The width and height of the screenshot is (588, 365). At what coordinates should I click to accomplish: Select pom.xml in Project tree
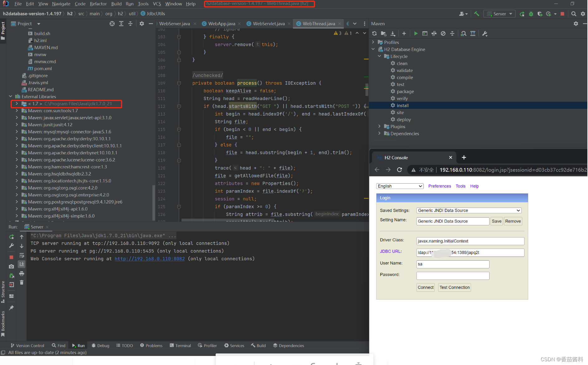click(43, 69)
